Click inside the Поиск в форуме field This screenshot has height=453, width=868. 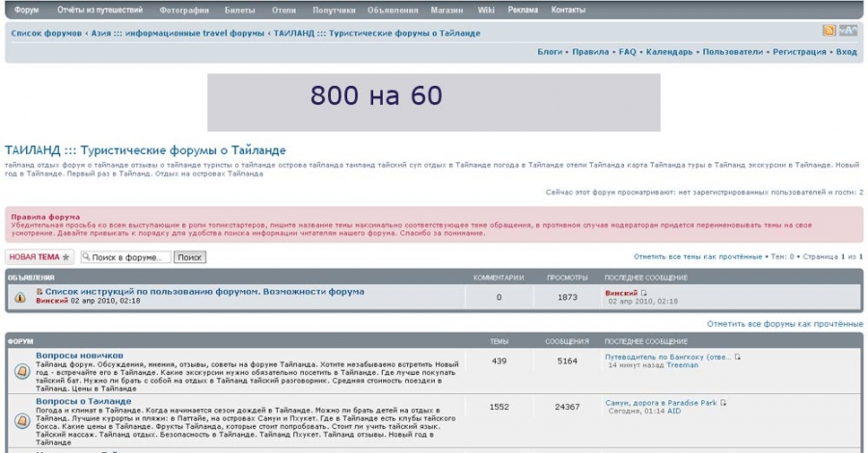tap(125, 257)
